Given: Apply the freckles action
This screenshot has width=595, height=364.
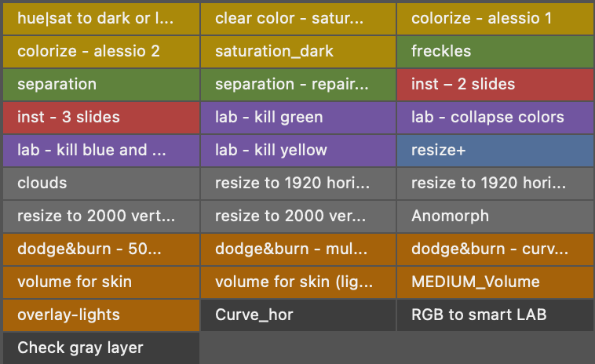Looking at the screenshot, I should pyautogui.click(x=495, y=51).
